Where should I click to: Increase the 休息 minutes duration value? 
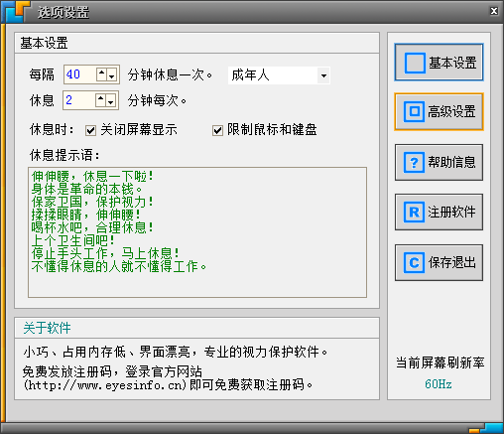pos(100,100)
